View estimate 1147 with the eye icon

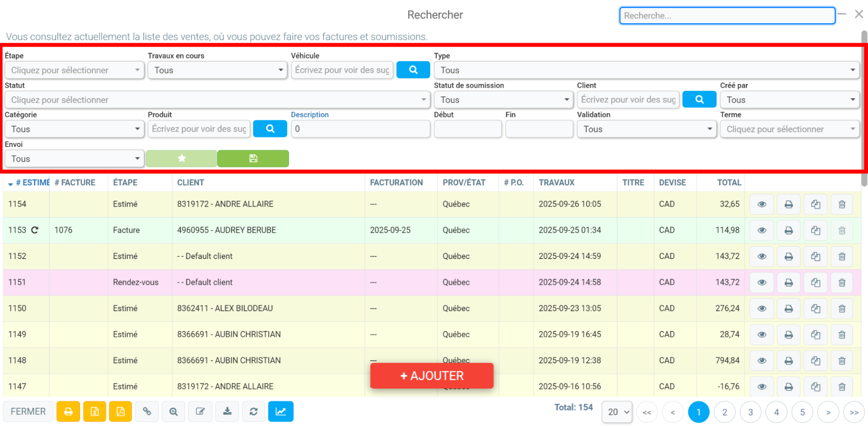pos(762,387)
